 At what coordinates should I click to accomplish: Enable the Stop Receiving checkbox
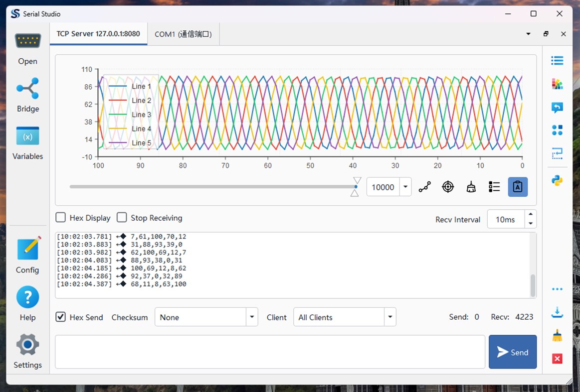click(122, 217)
